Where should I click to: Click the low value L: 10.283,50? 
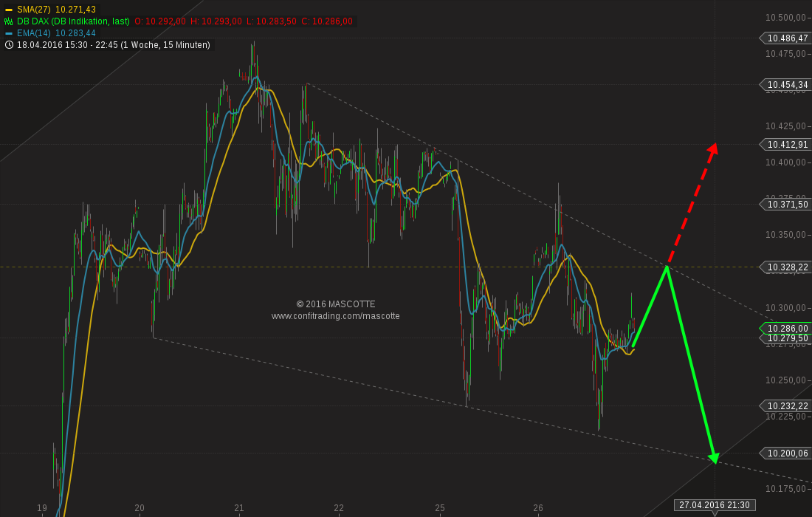click(x=272, y=21)
